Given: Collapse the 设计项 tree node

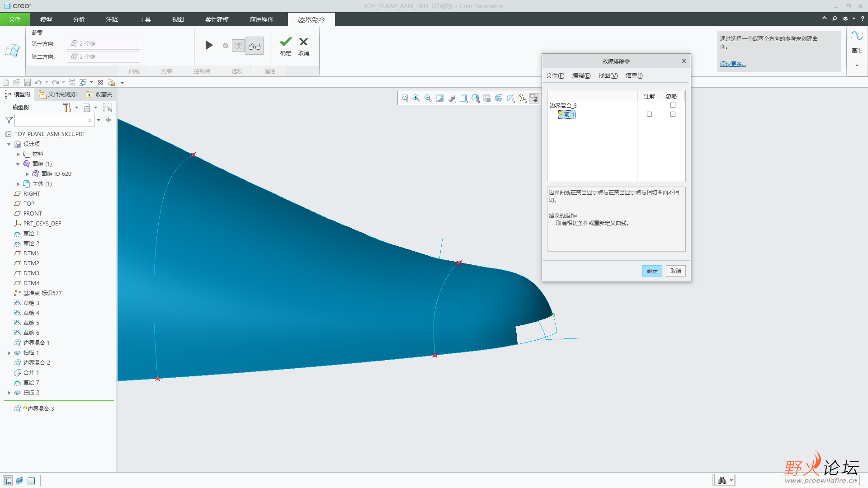Looking at the screenshot, I should click(9, 144).
